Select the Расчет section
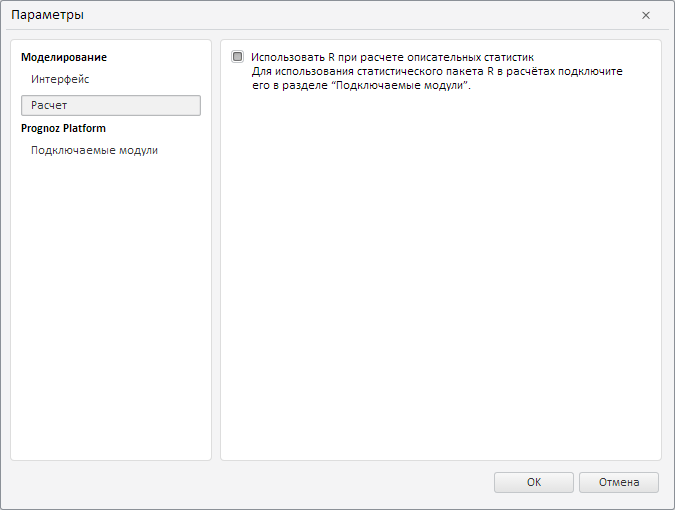Image resolution: width=675 pixels, height=510 pixels. (x=110, y=105)
